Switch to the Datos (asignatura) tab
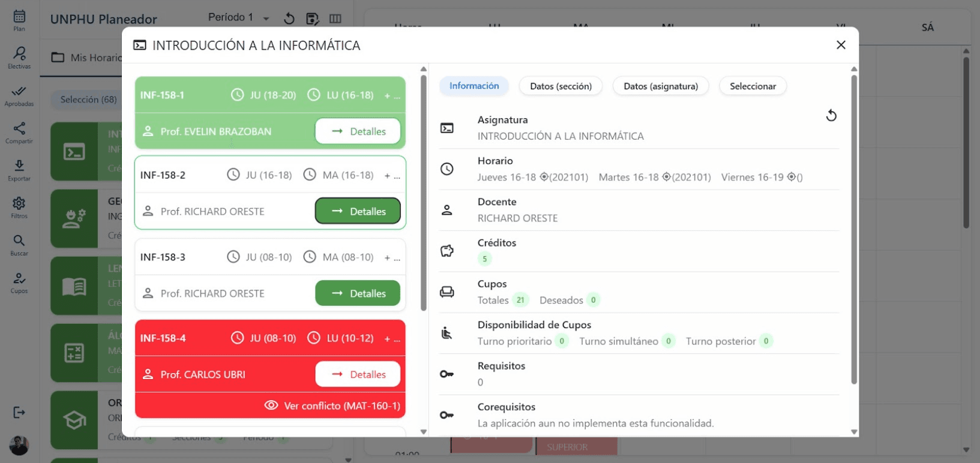 click(x=661, y=86)
